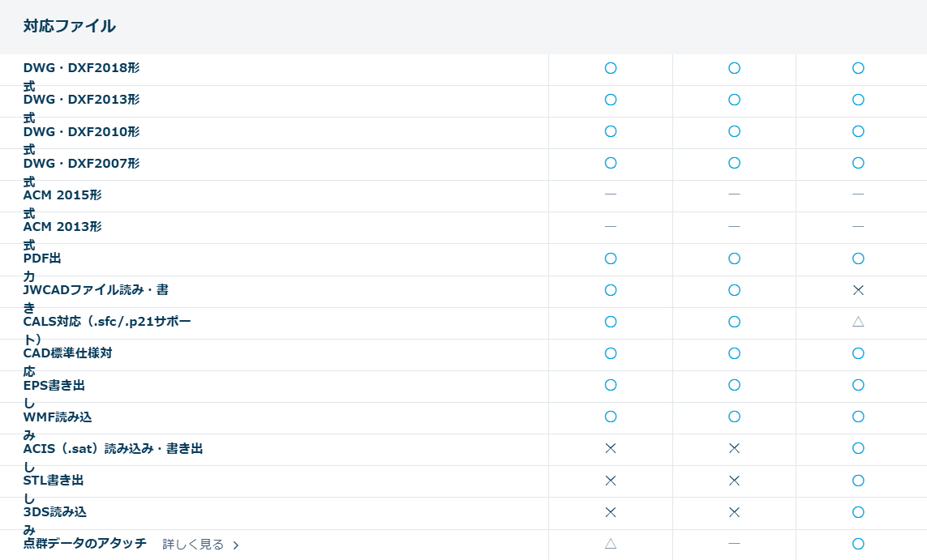
Task: Click first-column circle in DWG・DXF2018形式 row
Action: 611,68
